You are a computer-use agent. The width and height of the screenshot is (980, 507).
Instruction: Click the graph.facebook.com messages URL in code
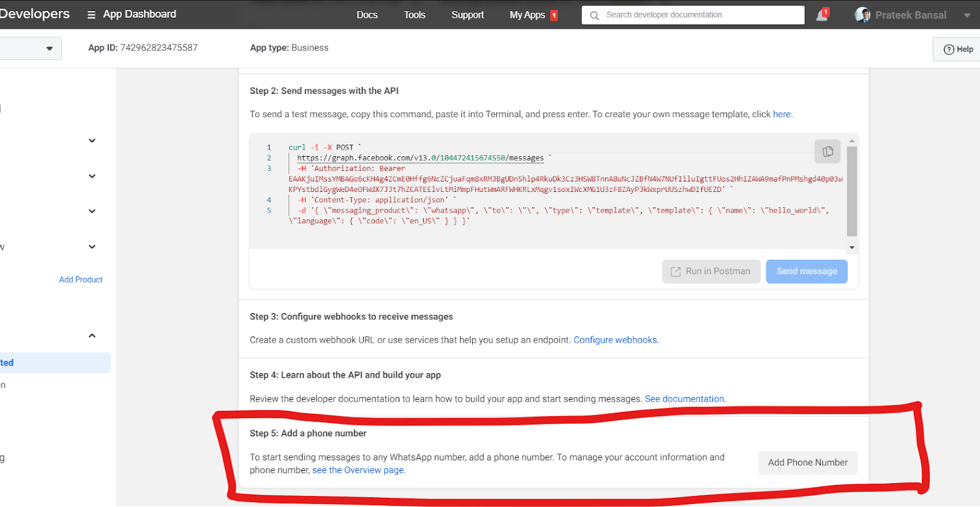click(x=420, y=158)
